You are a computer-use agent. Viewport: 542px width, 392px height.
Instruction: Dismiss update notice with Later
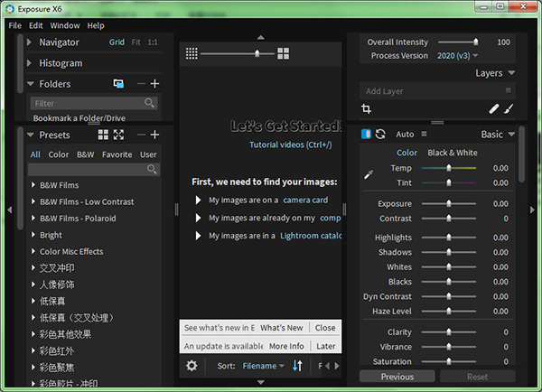click(325, 346)
